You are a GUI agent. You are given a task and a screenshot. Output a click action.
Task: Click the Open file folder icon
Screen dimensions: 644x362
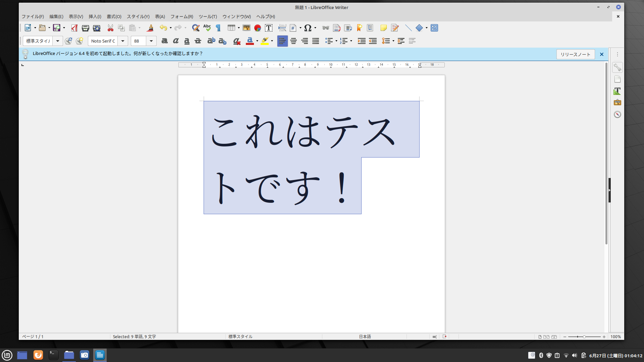pyautogui.click(x=42, y=28)
